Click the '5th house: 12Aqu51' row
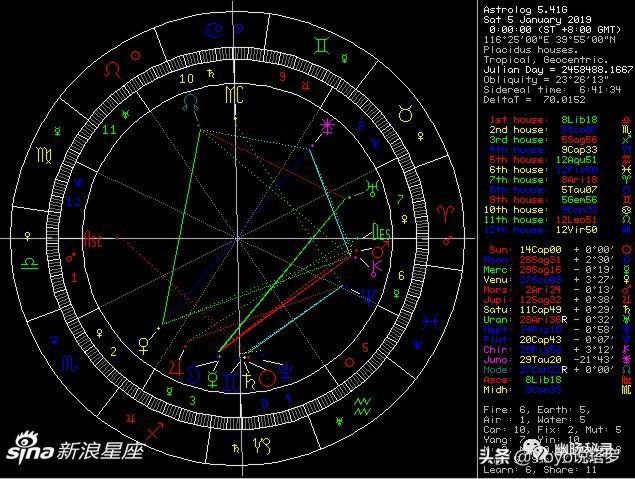Image resolution: width=635 pixels, height=479 pixels. click(560, 160)
